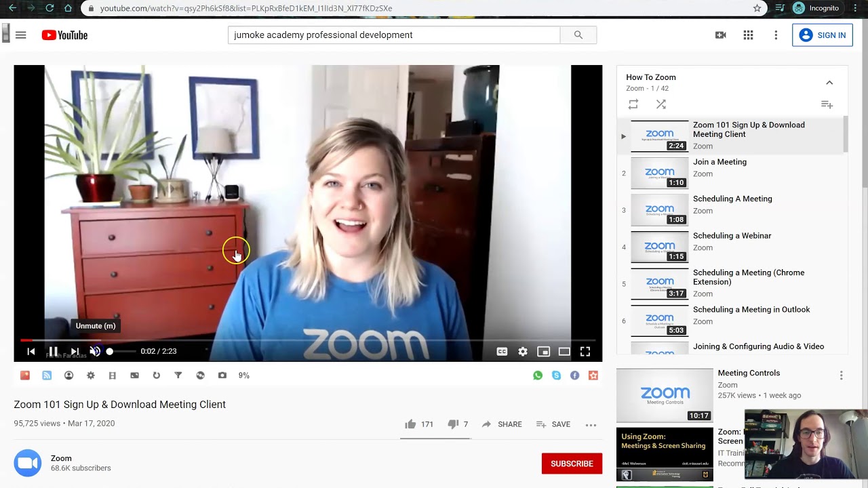Reload the page in the browser
Viewport: 868px width, 488px height.
click(x=50, y=8)
